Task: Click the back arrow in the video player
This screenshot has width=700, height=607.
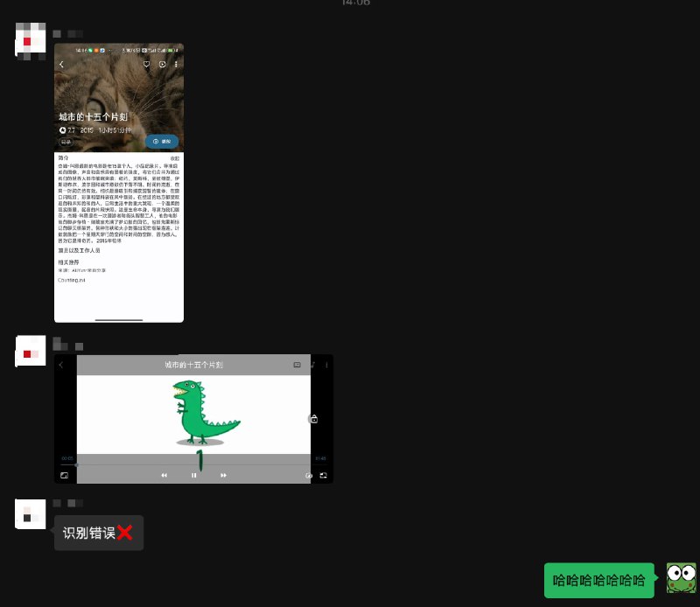Action: (x=61, y=365)
